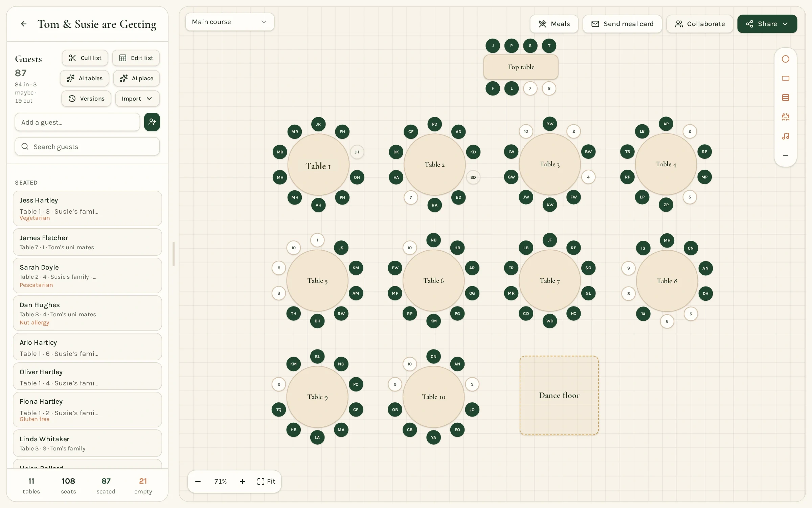Click empty seat 1 at Table 5

(x=317, y=240)
